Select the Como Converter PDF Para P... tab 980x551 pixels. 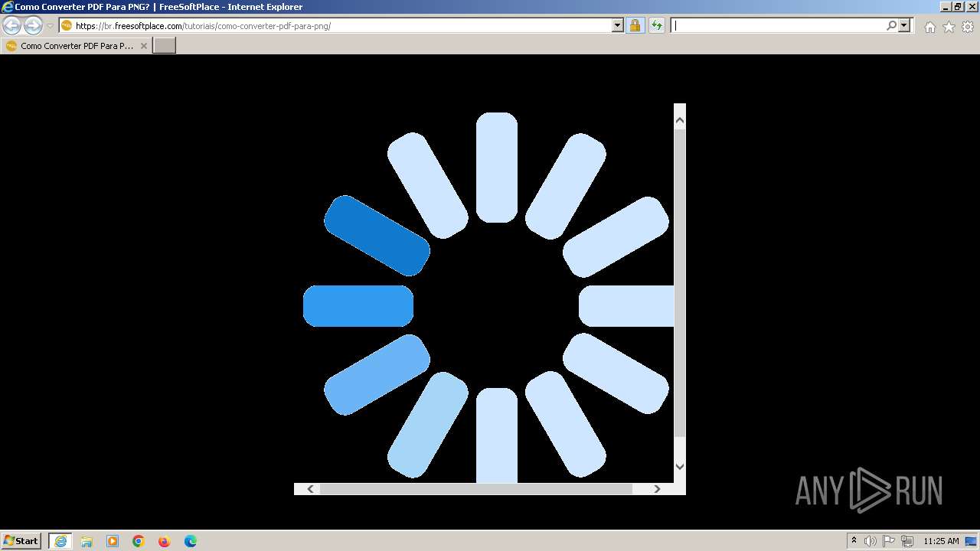pyautogui.click(x=77, y=46)
